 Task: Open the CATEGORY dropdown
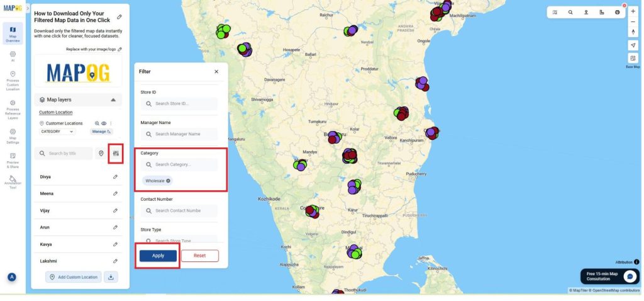[57, 132]
